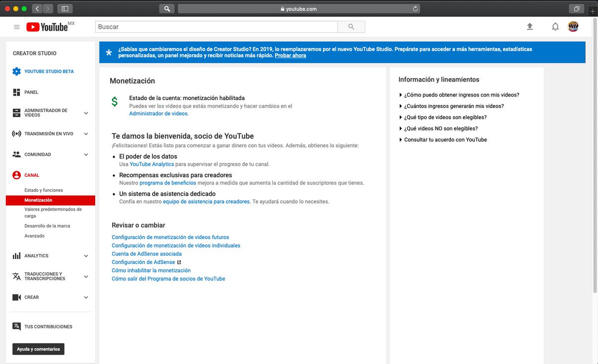This screenshot has height=364, width=598.
Task: Open Valores predeterminados de carga
Action: 53,213
